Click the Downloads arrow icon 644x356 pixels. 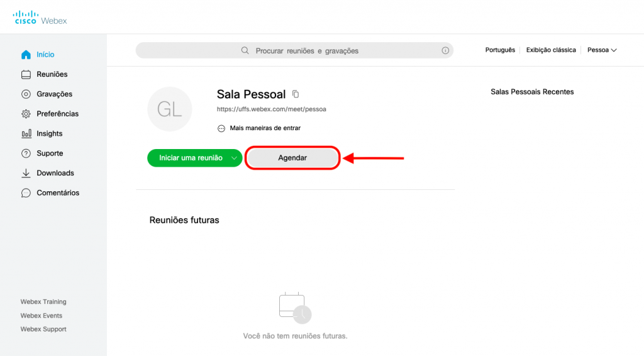coord(26,173)
